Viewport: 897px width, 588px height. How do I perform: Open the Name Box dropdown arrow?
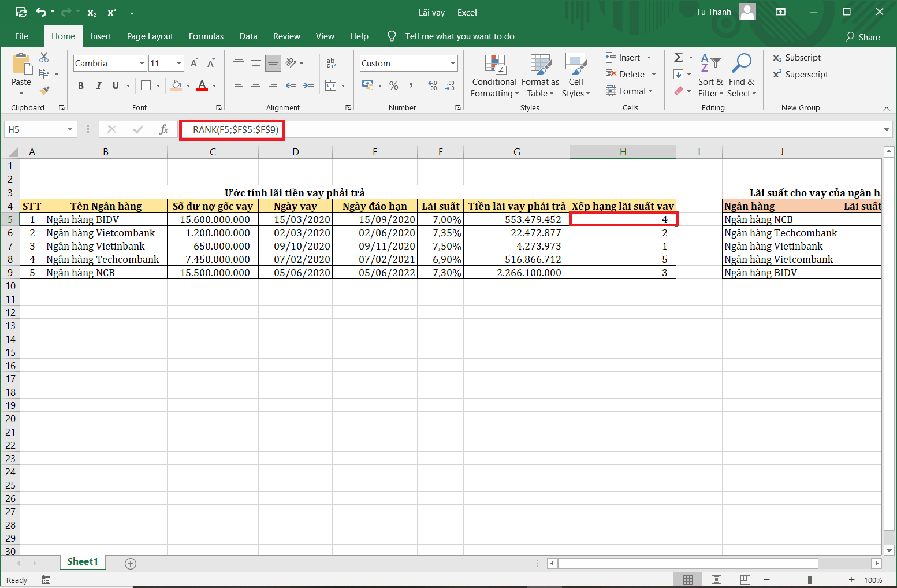[x=70, y=130]
